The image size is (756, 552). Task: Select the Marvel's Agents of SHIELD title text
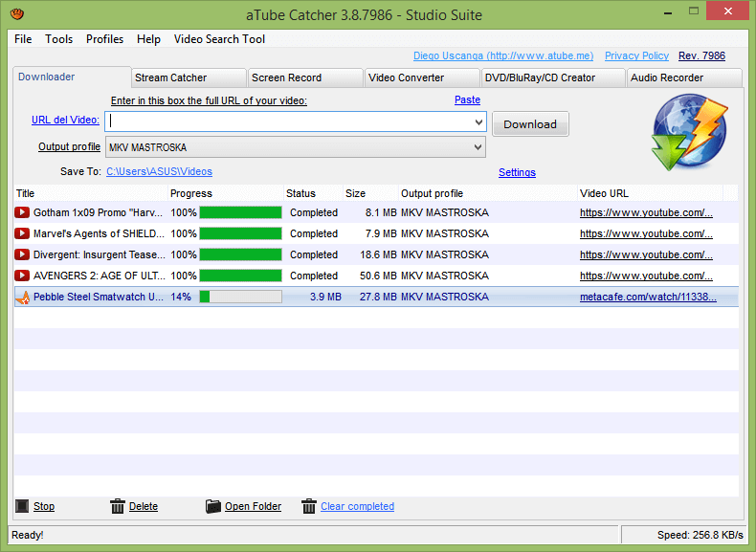point(99,233)
